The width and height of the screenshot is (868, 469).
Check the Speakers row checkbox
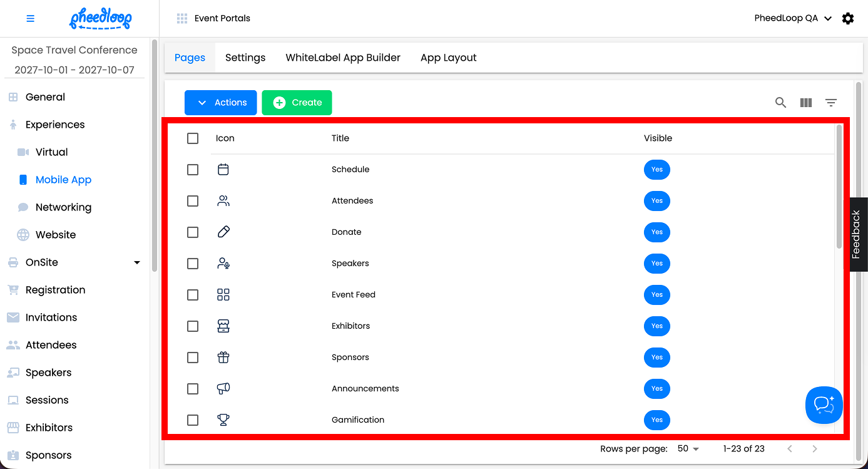tap(193, 264)
